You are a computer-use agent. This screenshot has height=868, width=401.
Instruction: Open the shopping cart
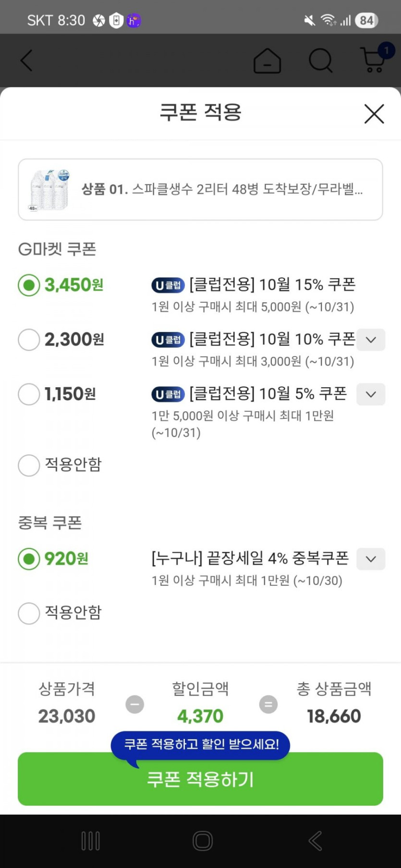pos(374,60)
